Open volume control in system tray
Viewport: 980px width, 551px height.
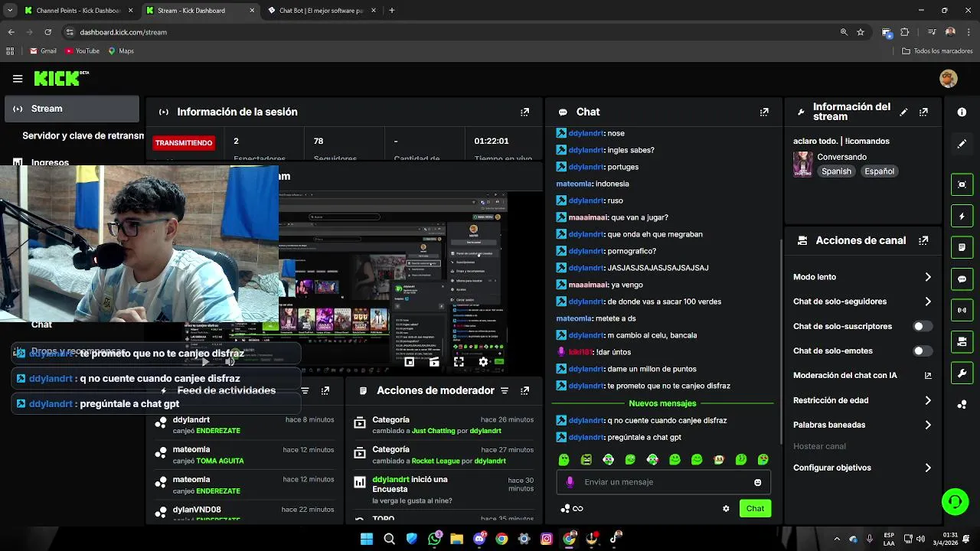point(920,539)
